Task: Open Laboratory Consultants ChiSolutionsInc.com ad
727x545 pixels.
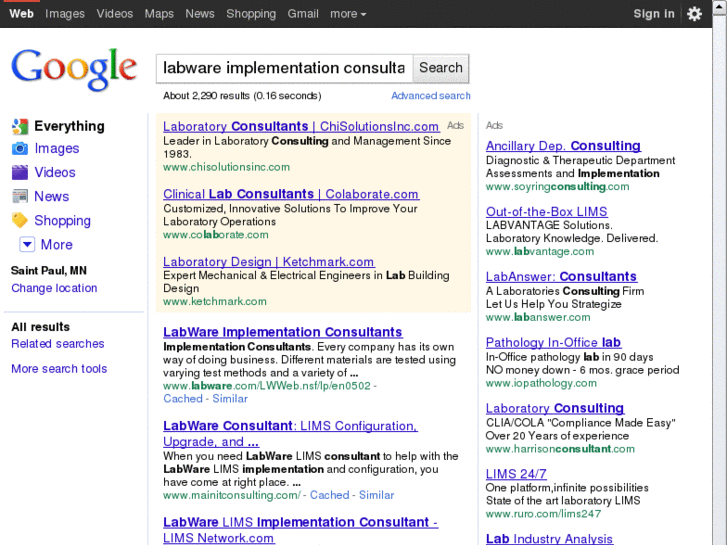Action: [301, 126]
